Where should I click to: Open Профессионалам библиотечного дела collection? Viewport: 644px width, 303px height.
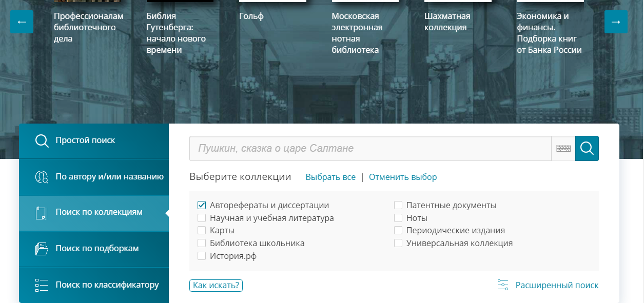88,27
